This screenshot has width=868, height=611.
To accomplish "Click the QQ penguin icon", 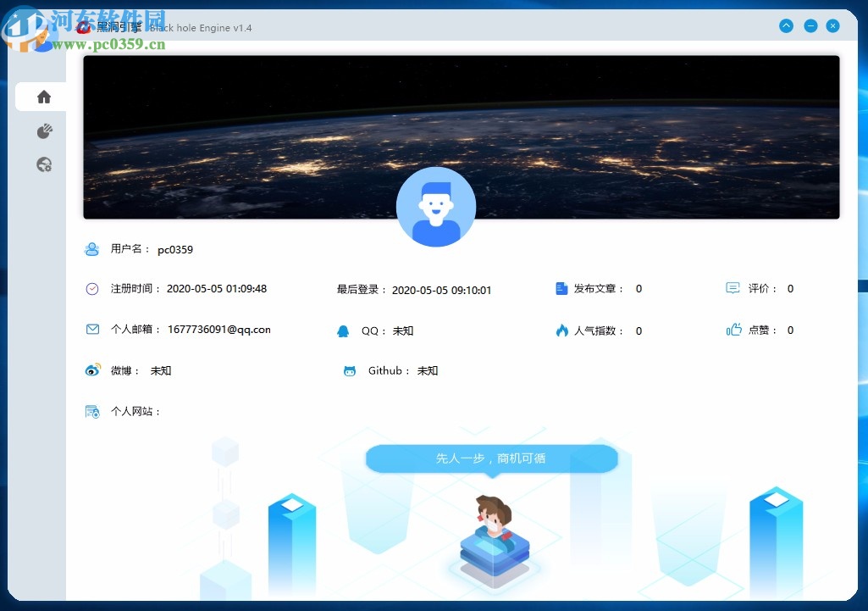I will point(343,330).
